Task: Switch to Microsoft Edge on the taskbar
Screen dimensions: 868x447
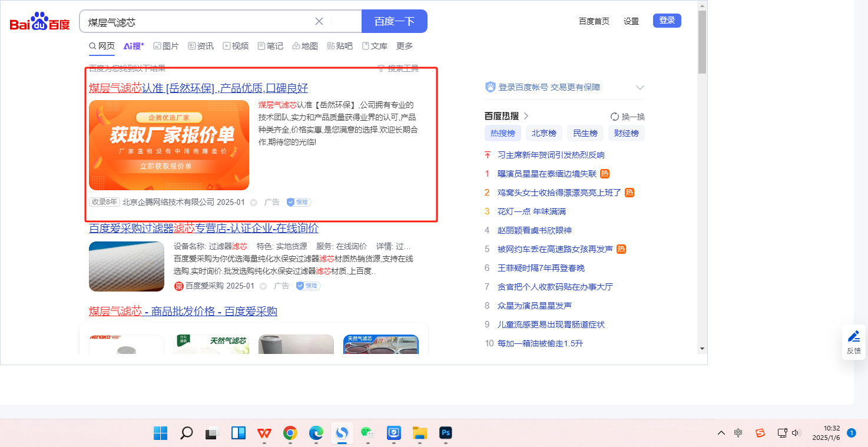Action: (316, 433)
